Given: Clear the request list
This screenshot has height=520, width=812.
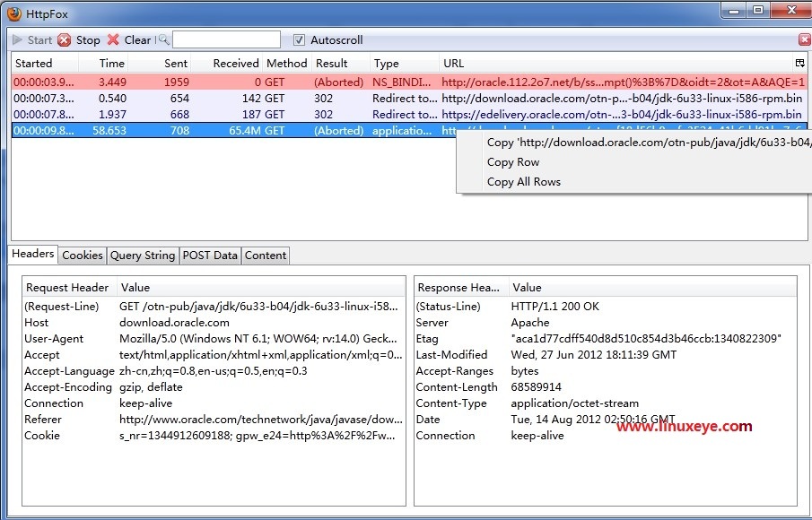Looking at the screenshot, I should [x=129, y=39].
